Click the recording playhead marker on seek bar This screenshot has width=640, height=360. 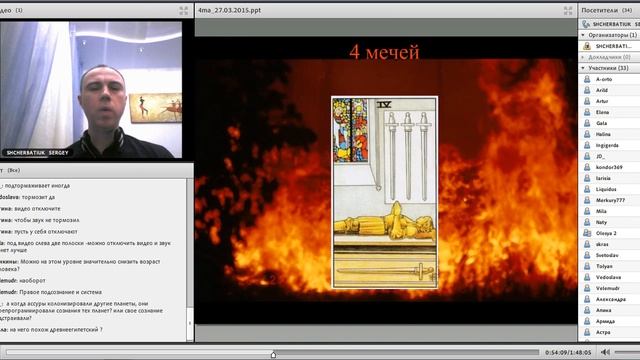[x=273, y=354]
